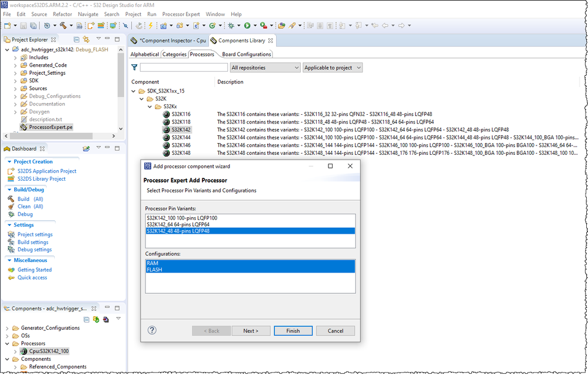Screen dimensions: 588x375
Task: Click the Forward navigation arrow in toolbar
Action: click(x=401, y=25)
